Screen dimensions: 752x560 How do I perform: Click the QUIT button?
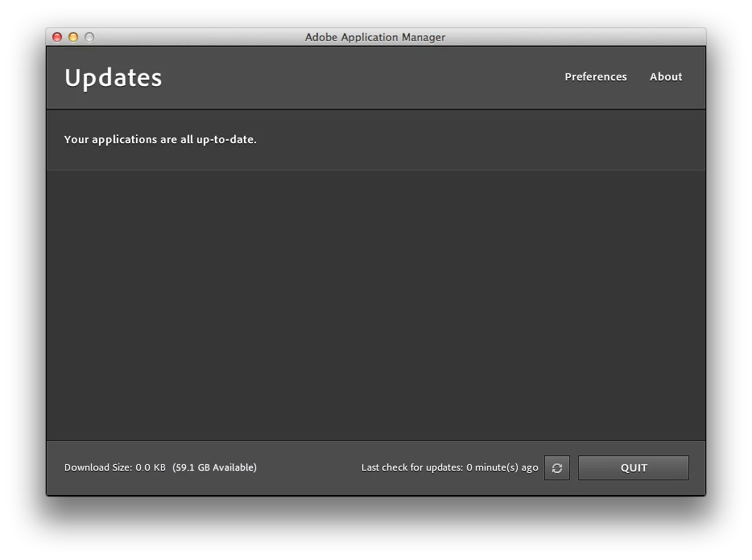point(634,468)
